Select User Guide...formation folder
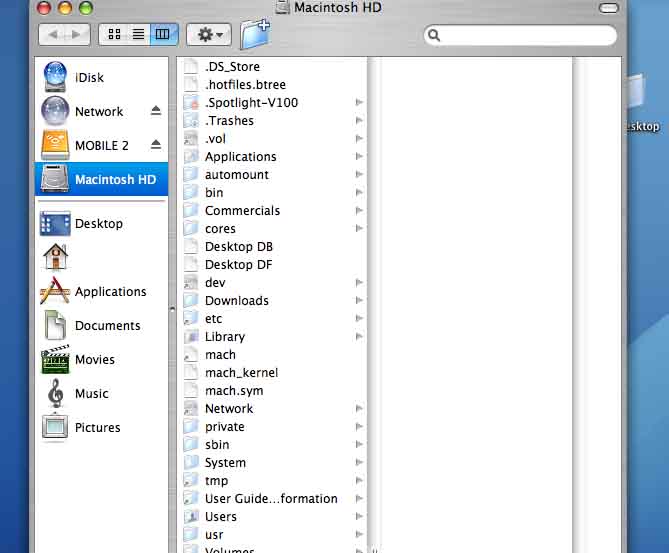This screenshot has height=553, width=669. (272, 499)
